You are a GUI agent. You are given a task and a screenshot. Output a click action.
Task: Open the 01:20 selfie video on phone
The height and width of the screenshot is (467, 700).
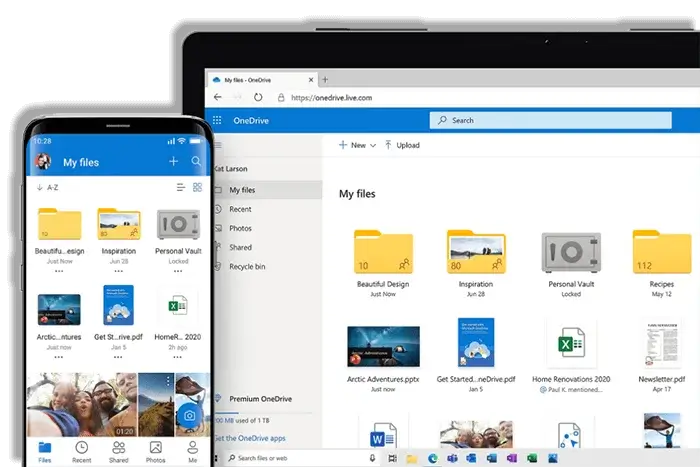pyautogui.click(x=82, y=404)
